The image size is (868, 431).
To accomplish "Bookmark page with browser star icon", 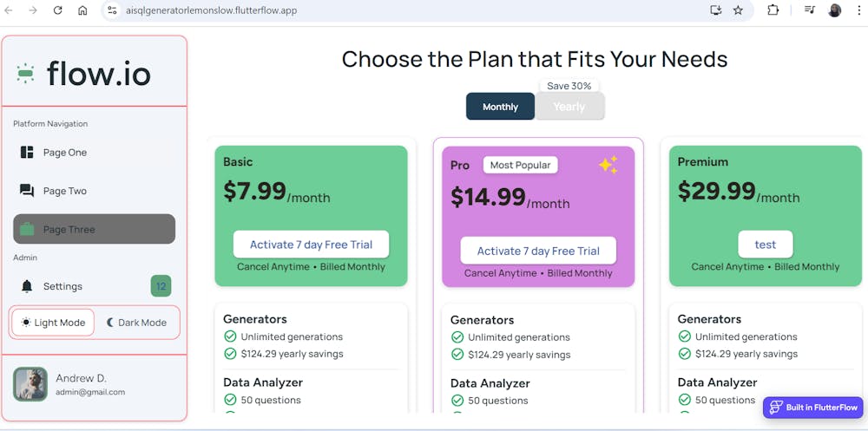I will (x=738, y=10).
